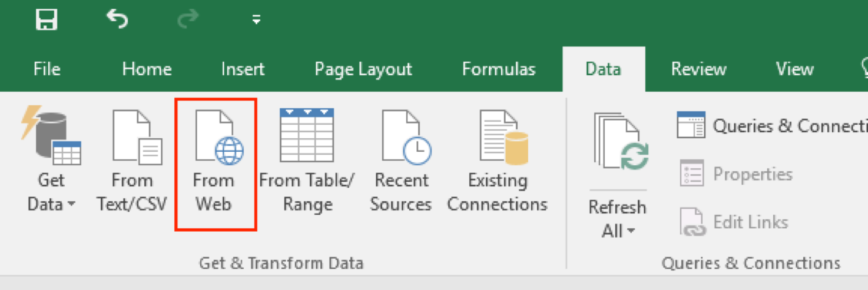The image size is (868, 290).
Task: Open the File tab
Action: tap(47, 69)
